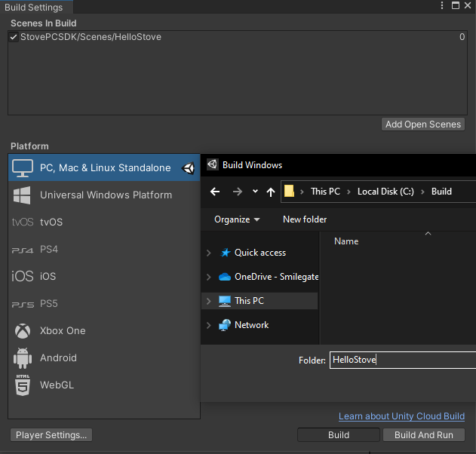476x454 pixels.
Task: Click the Build breadcrumb segment
Action: (441, 192)
